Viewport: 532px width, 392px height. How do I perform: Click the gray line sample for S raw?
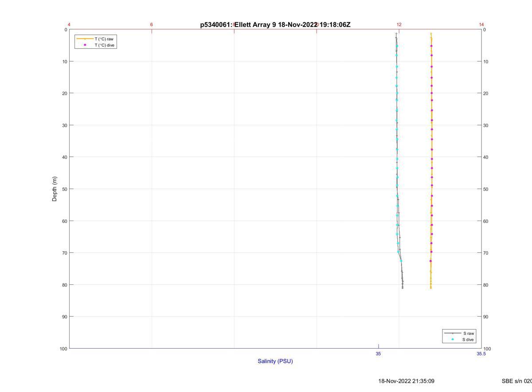pos(453,333)
